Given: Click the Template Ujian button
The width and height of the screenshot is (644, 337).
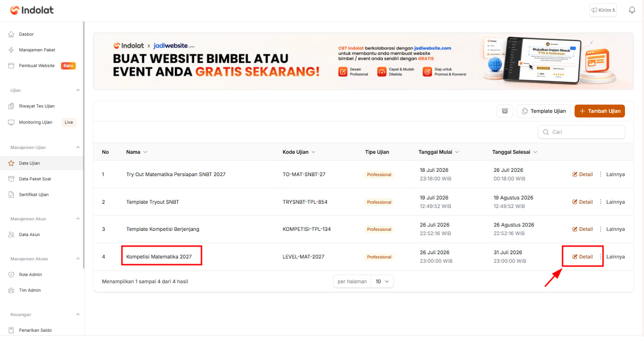Looking at the screenshot, I should coord(543,111).
